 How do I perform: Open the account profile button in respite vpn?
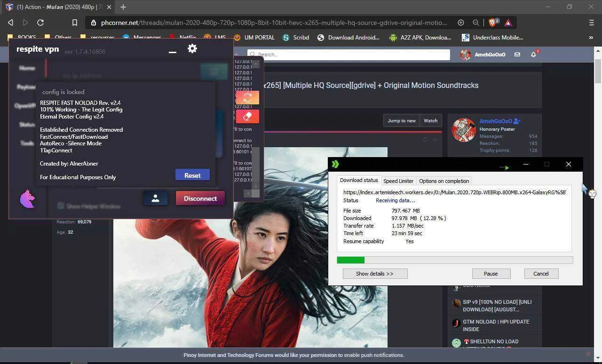155,198
